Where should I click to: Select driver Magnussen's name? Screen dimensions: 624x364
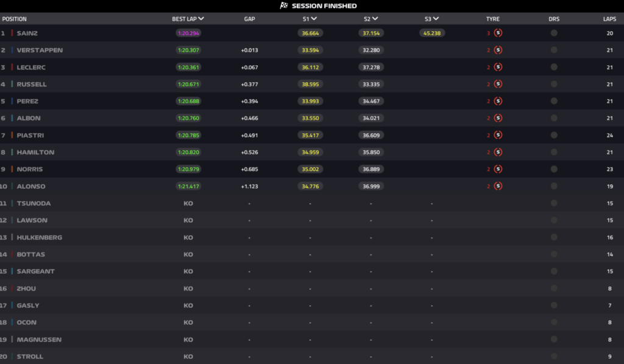pos(39,340)
